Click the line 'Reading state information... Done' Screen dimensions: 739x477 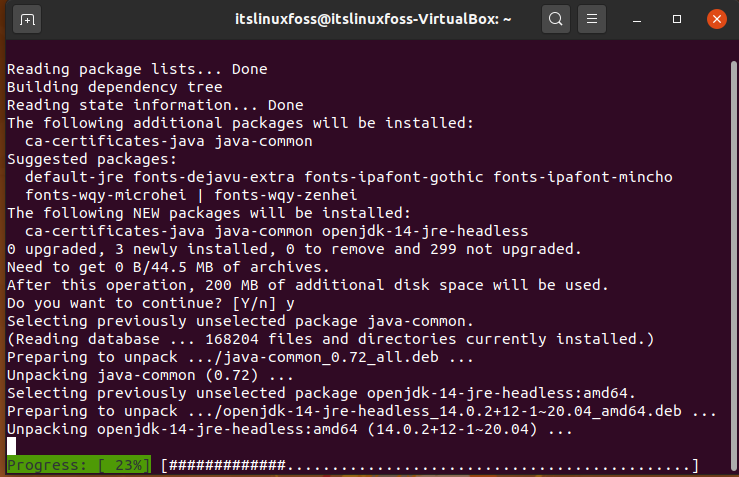point(155,105)
